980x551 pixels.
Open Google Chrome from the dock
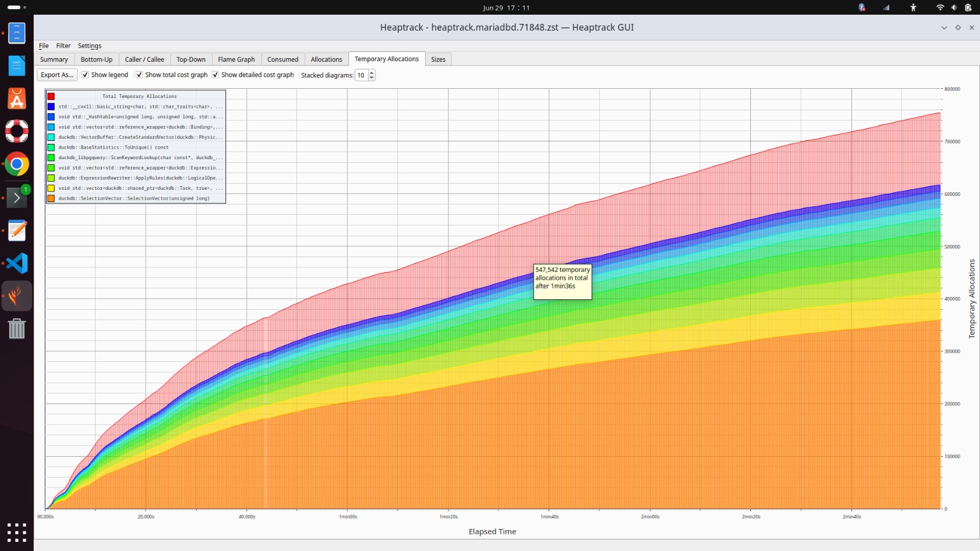pyautogui.click(x=17, y=164)
